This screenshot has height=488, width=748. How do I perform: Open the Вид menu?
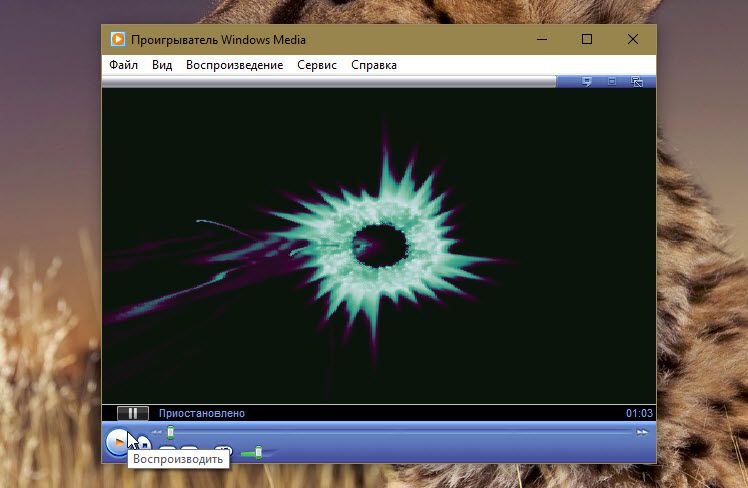162,65
